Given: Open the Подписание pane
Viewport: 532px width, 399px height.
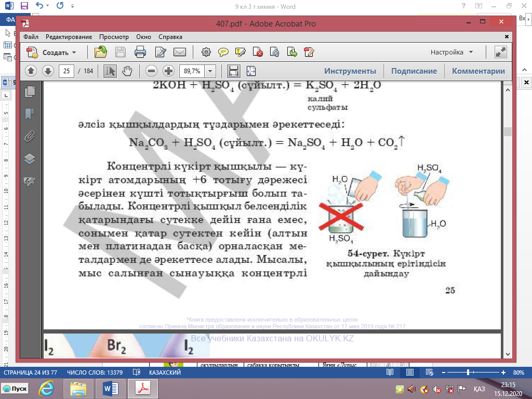Looking at the screenshot, I should (x=414, y=71).
